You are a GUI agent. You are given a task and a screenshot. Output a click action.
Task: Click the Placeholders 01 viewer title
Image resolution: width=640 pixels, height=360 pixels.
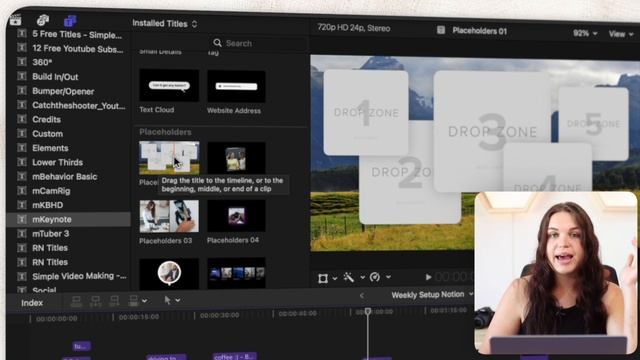[x=480, y=31]
